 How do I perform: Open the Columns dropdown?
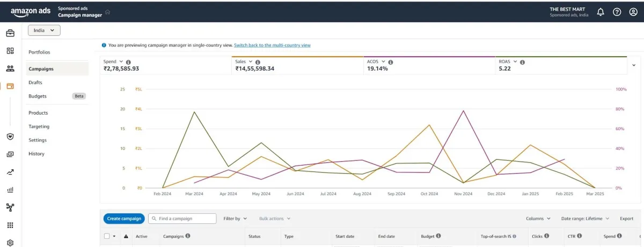coord(538,219)
